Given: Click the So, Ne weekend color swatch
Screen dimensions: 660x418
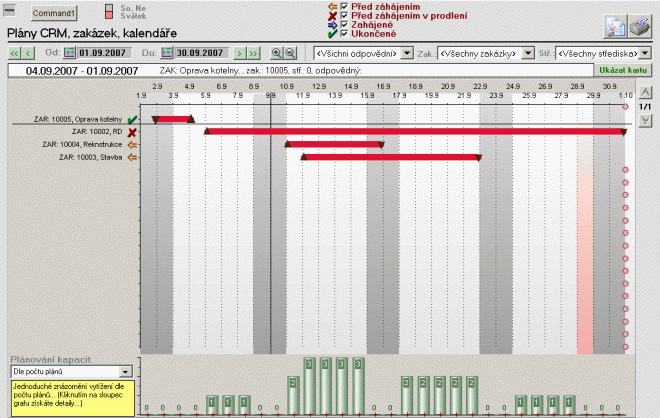Looking at the screenshot, I should tap(109, 8).
